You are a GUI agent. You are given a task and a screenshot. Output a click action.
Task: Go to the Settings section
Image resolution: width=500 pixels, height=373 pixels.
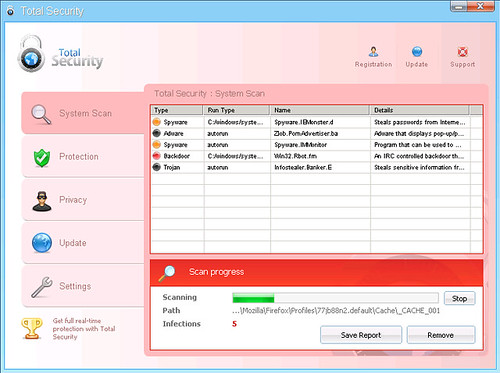click(83, 286)
